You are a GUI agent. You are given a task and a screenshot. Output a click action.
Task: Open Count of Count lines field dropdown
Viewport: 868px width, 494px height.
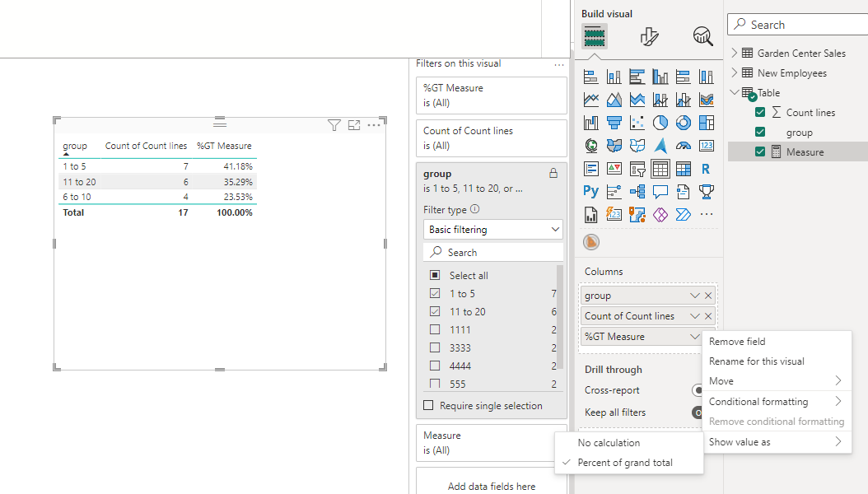click(x=695, y=316)
